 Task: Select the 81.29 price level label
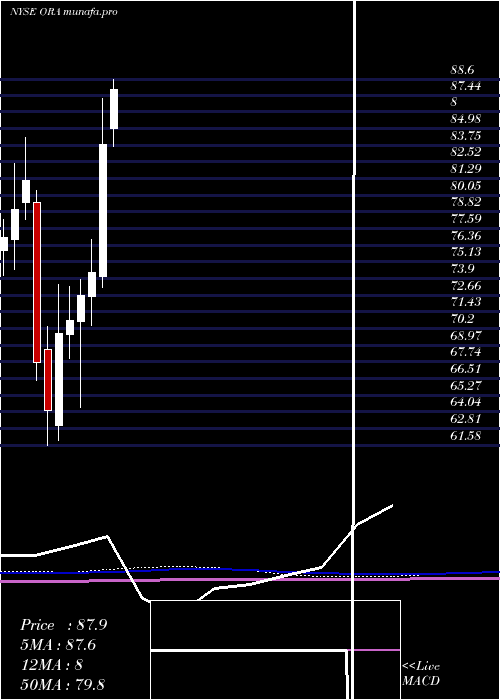pyautogui.click(x=466, y=169)
